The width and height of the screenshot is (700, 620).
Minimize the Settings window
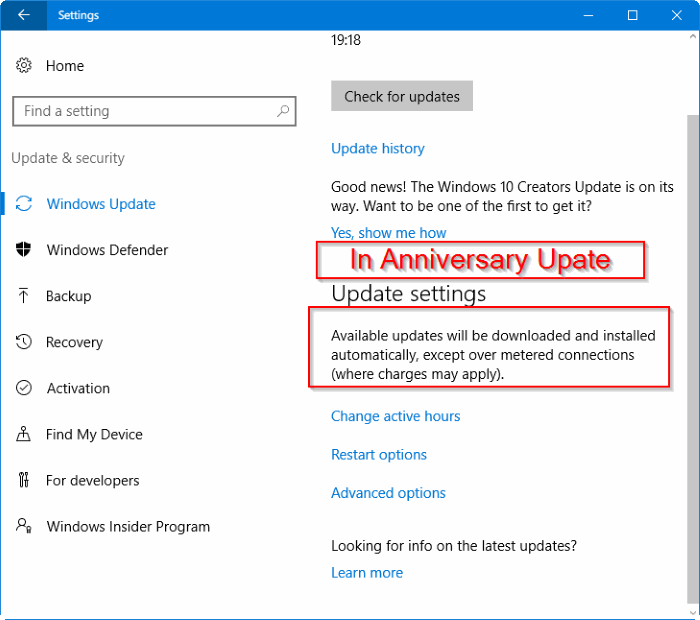[x=588, y=16]
